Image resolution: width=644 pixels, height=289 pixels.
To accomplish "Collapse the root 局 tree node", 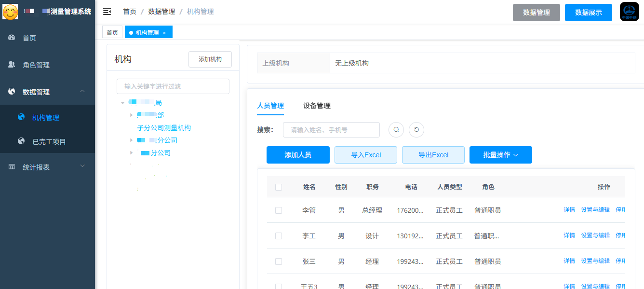I will [123, 103].
